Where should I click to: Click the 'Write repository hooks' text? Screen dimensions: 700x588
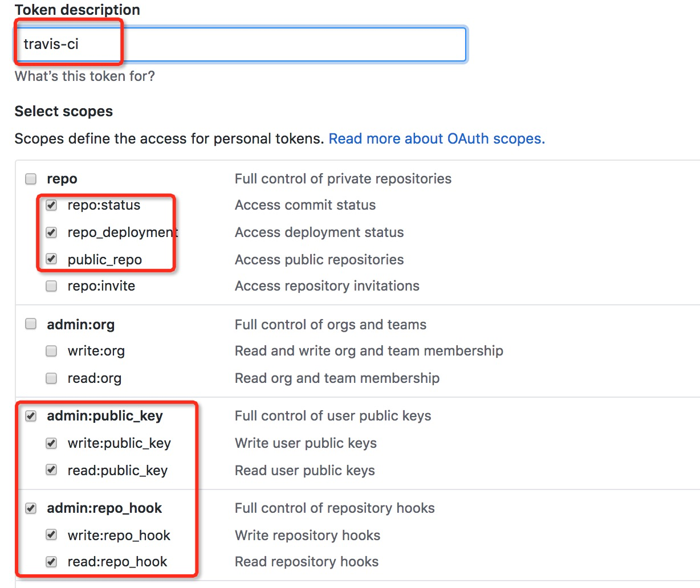click(x=307, y=536)
